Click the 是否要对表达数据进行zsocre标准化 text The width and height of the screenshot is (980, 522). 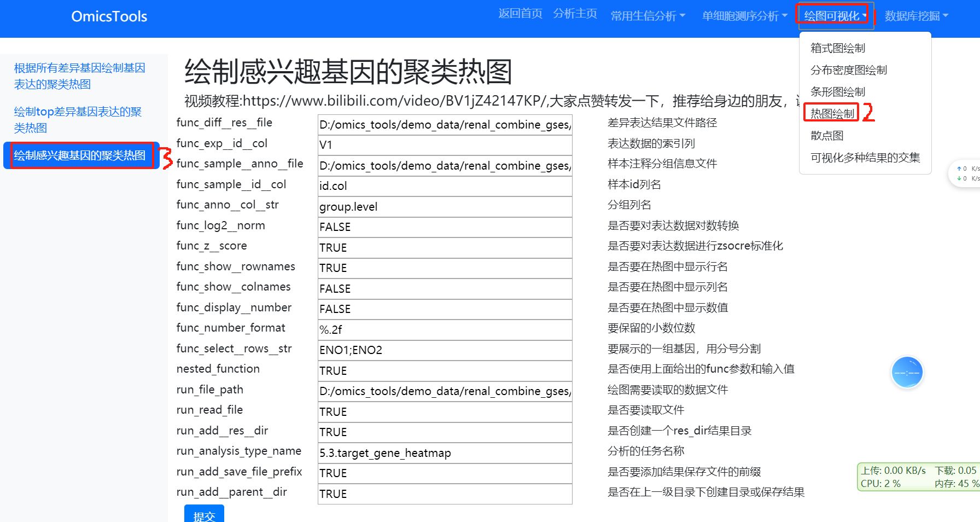pos(695,246)
